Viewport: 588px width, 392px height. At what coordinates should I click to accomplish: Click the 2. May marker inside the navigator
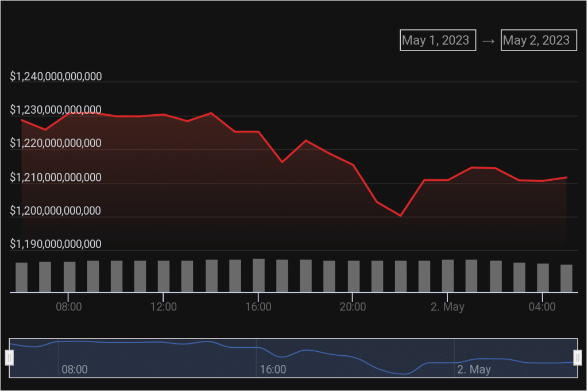click(474, 369)
